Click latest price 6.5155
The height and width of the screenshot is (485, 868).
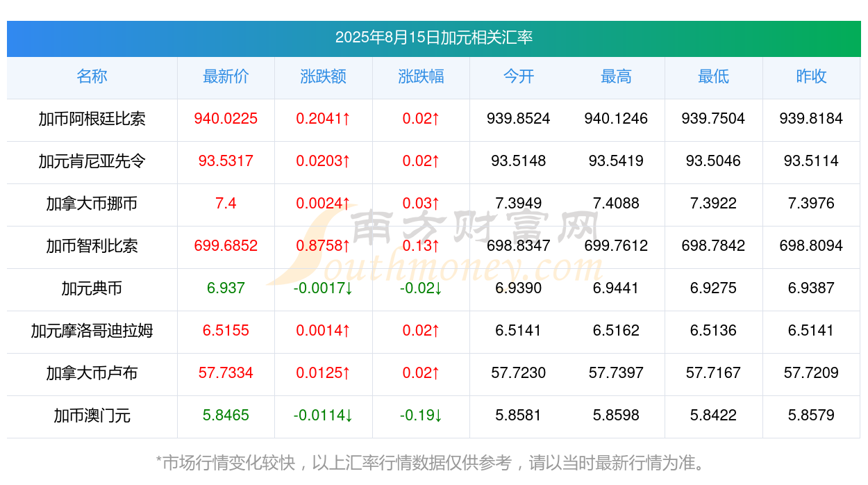[226, 331]
